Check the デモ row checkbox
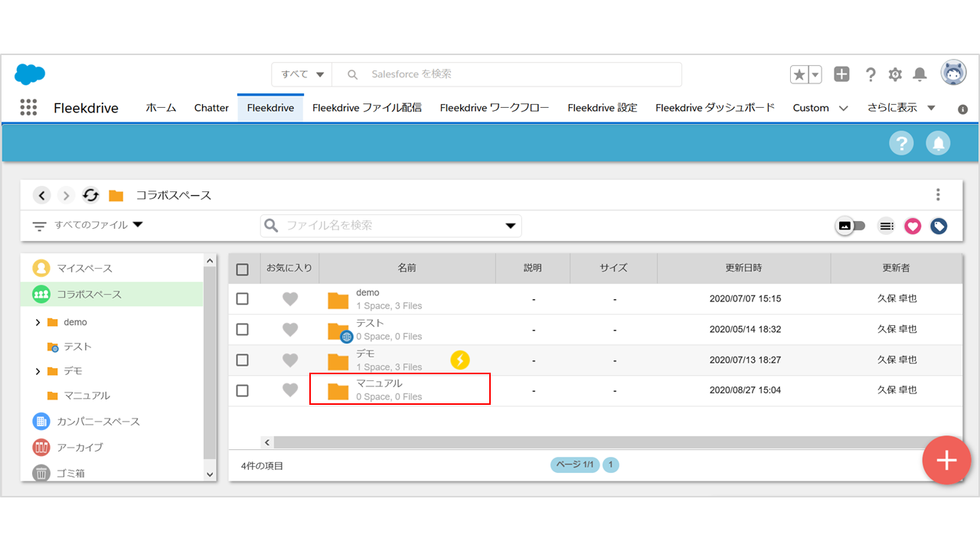The width and height of the screenshot is (980, 551). pyautogui.click(x=243, y=360)
